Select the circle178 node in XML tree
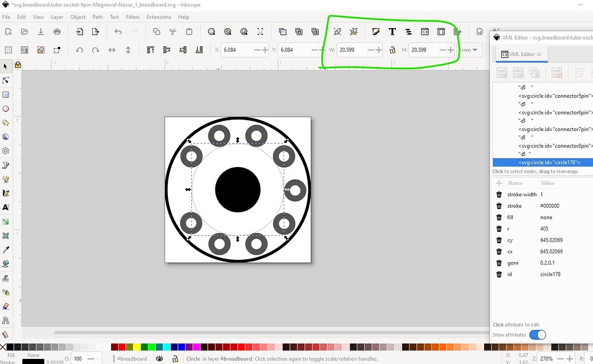The width and height of the screenshot is (593, 364). [549, 163]
